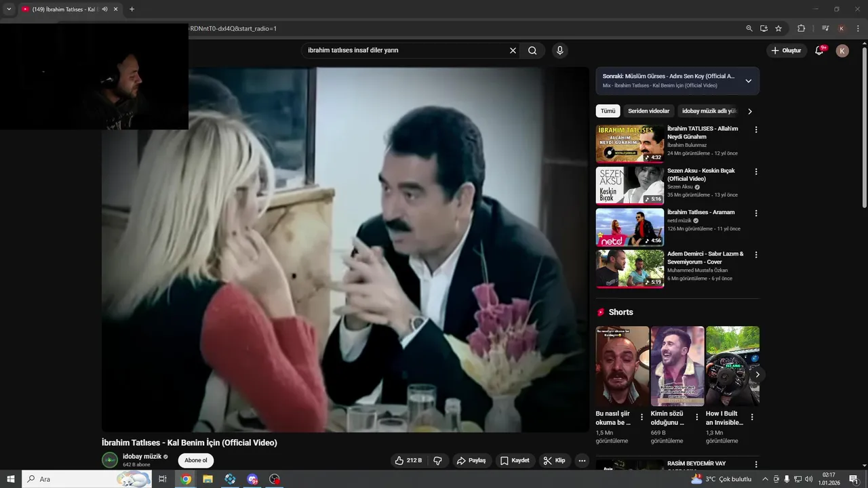Install app icon in address bar
This screenshot has width=868, height=488.
764,28
